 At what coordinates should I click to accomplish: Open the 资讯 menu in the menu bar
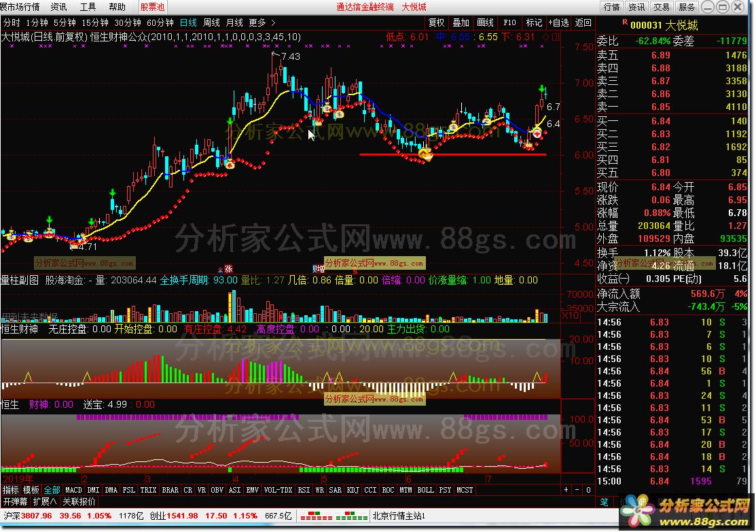(x=58, y=7)
